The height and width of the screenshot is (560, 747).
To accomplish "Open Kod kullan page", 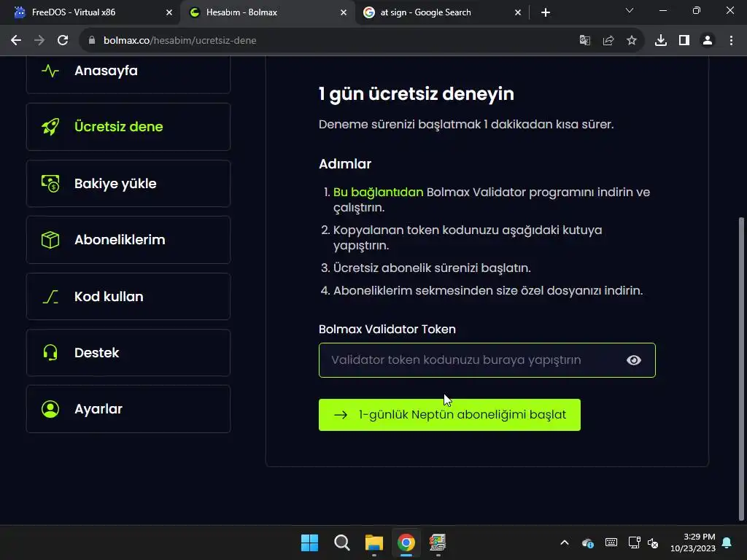I will click(128, 296).
